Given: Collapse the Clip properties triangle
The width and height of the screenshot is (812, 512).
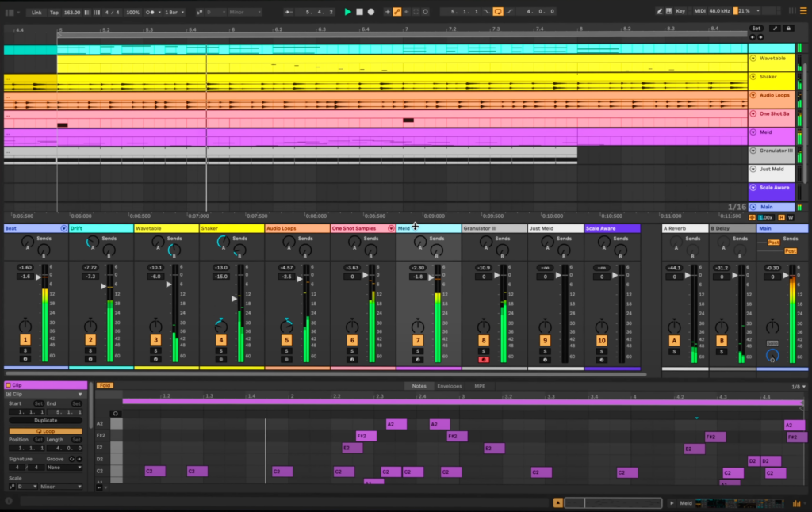Looking at the screenshot, I should (80, 395).
